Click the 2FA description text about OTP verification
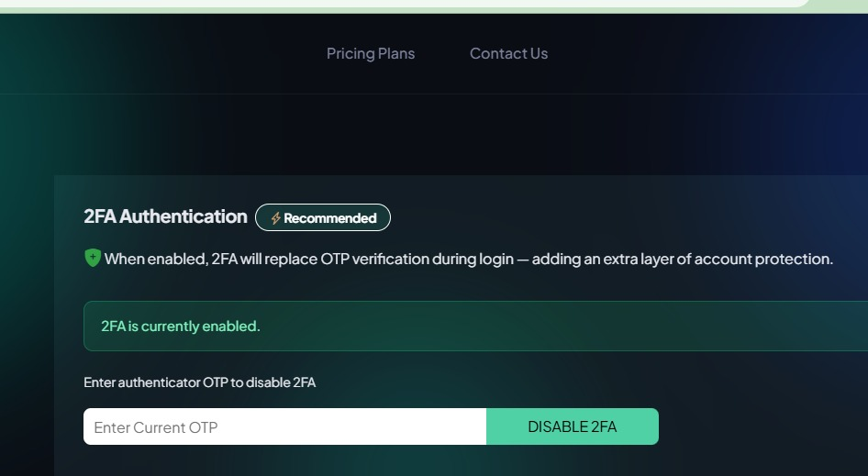Viewport: 868px width, 476px height. (468, 259)
